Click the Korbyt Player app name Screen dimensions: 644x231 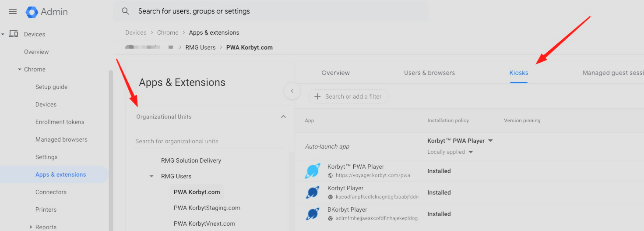coord(345,188)
